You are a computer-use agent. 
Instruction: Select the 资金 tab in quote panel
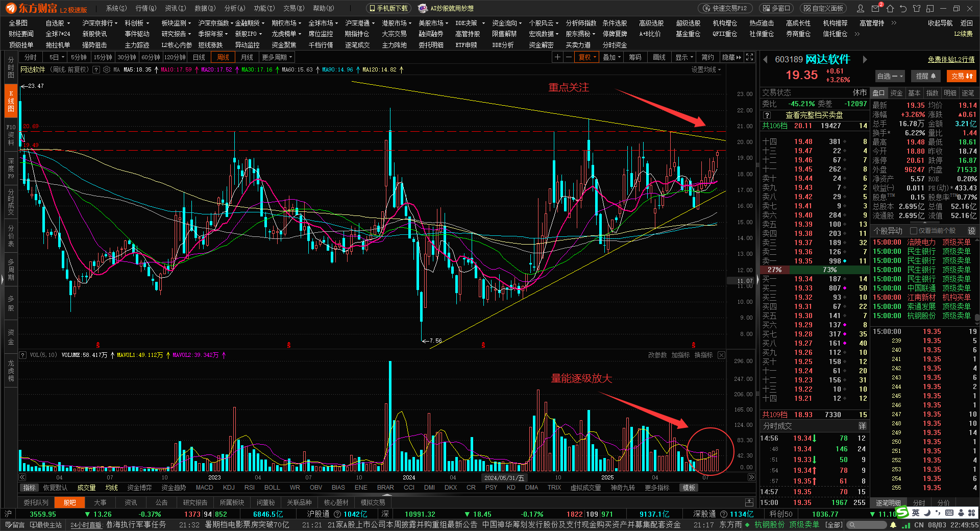pyautogui.click(x=896, y=93)
